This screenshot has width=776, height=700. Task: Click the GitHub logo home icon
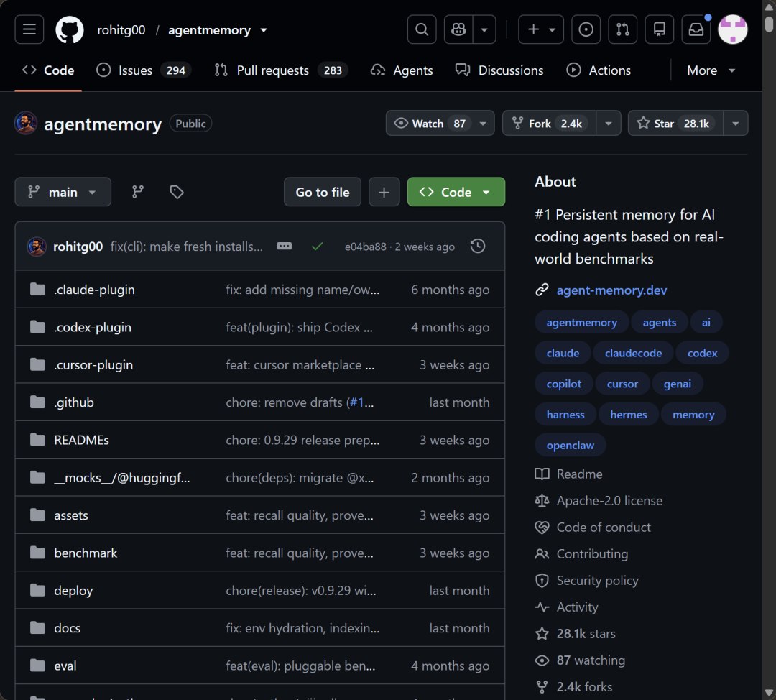point(69,29)
